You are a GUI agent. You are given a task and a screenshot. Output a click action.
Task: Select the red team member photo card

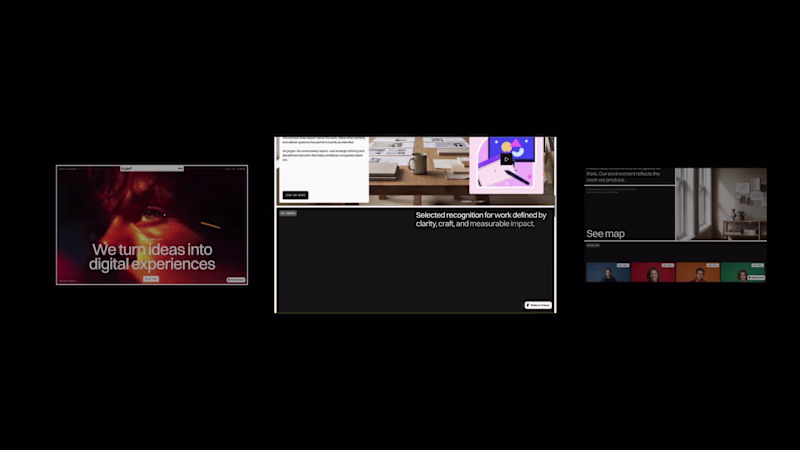[x=653, y=272]
